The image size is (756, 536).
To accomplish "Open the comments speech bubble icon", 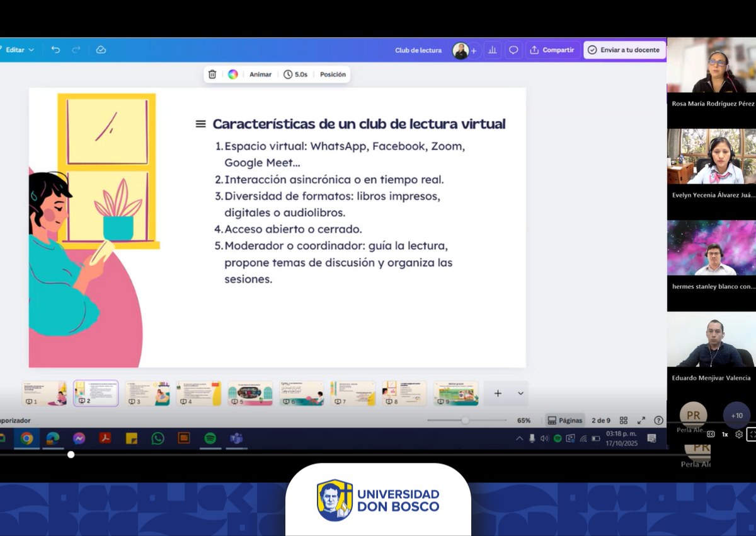I will click(x=513, y=50).
